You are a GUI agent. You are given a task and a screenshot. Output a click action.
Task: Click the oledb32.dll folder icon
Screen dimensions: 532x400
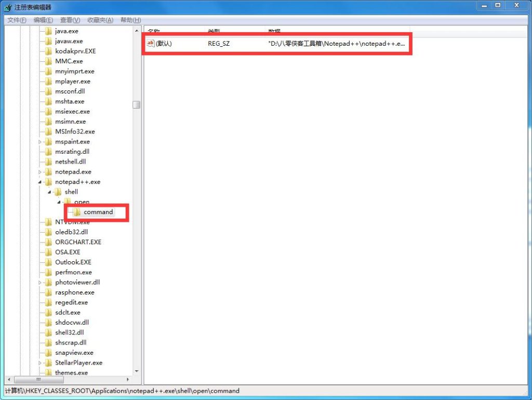click(x=48, y=232)
